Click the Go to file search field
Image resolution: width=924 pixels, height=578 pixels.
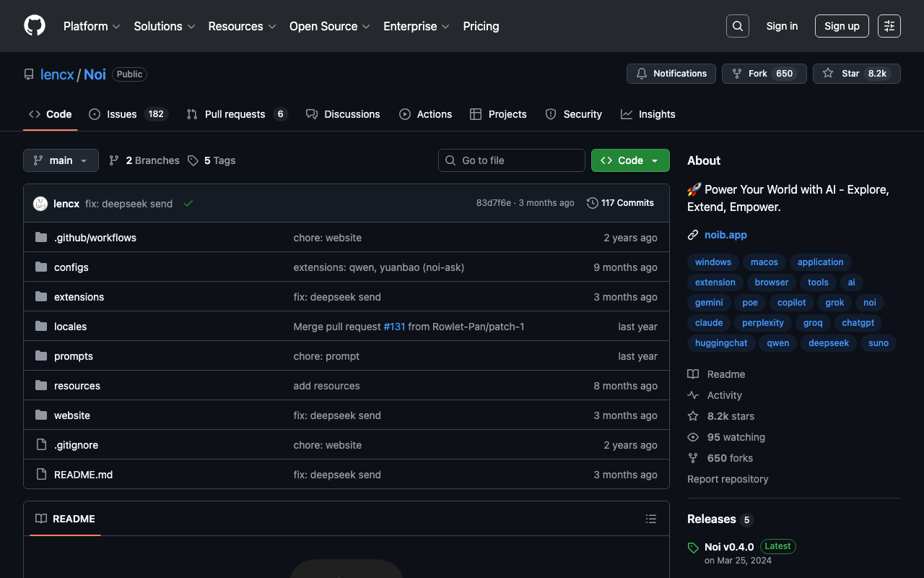click(x=511, y=160)
